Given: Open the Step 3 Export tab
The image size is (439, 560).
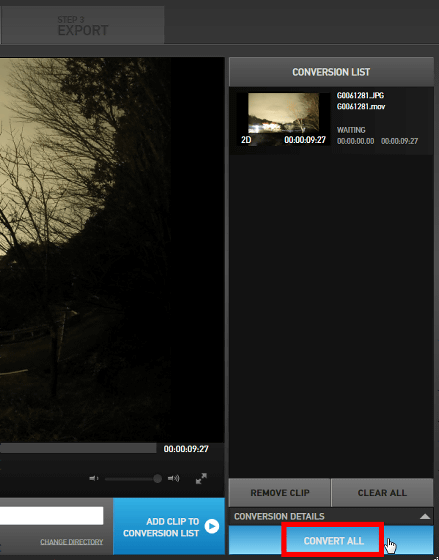Looking at the screenshot, I should [83, 25].
